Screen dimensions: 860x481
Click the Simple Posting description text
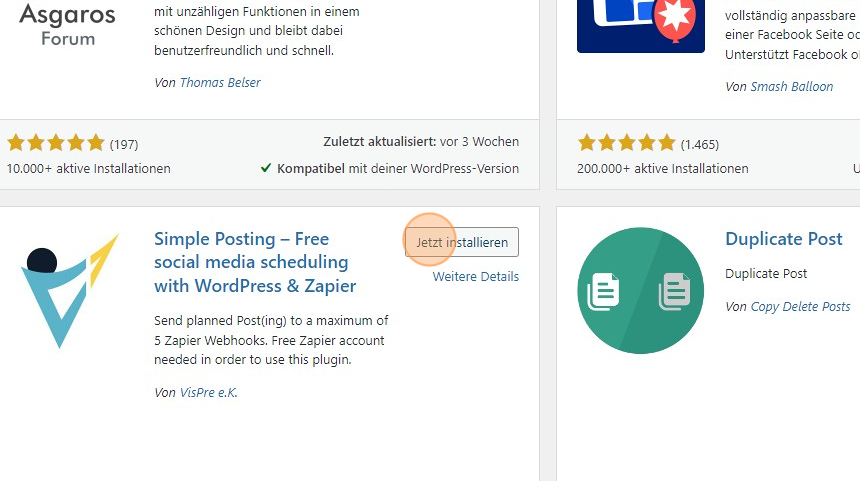pyautogui.click(x=271, y=340)
